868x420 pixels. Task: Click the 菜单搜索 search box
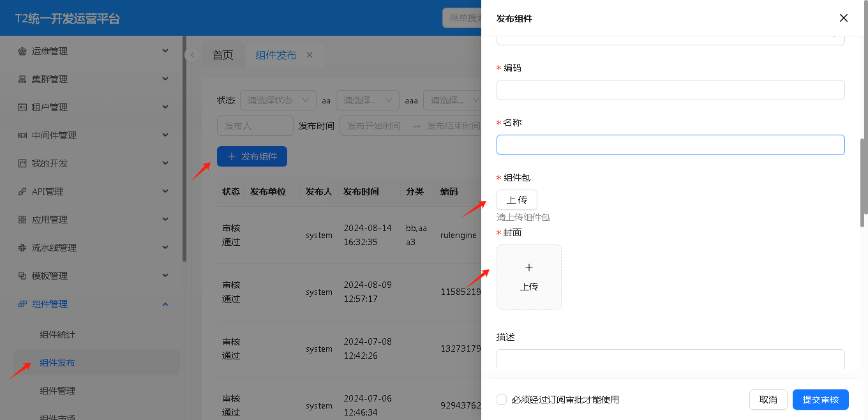click(462, 18)
